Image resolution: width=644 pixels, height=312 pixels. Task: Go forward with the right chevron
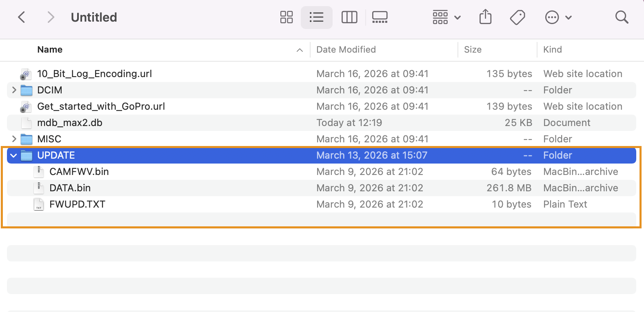coord(51,17)
